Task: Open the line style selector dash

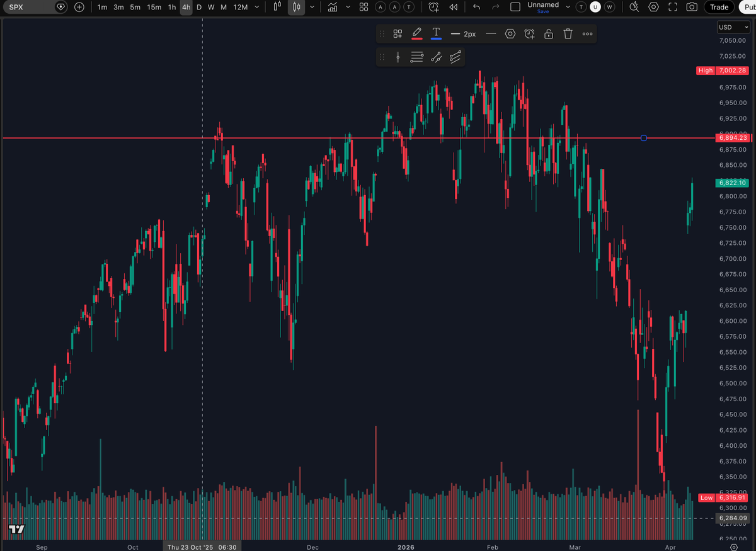Action: point(491,34)
